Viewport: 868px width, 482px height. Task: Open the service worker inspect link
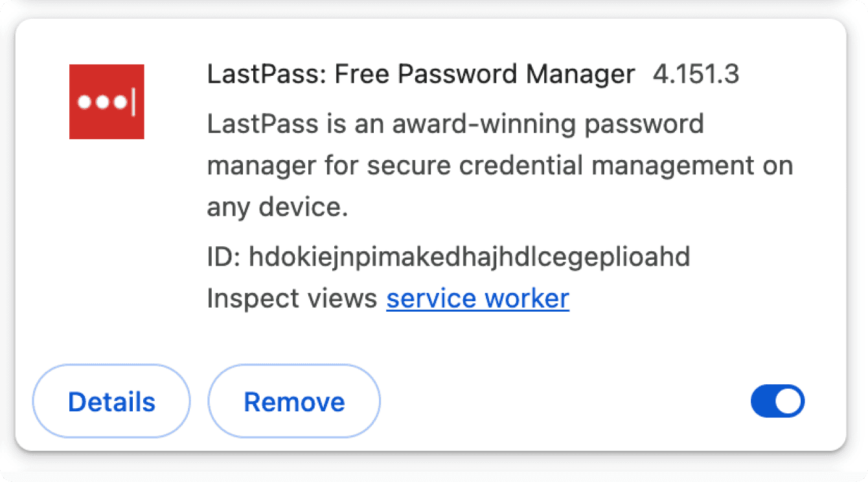(477, 299)
